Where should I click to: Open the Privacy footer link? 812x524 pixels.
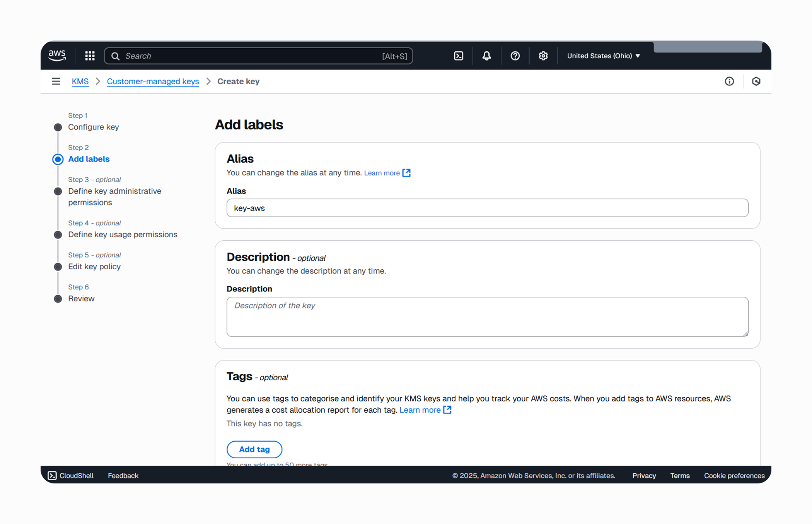(x=644, y=476)
